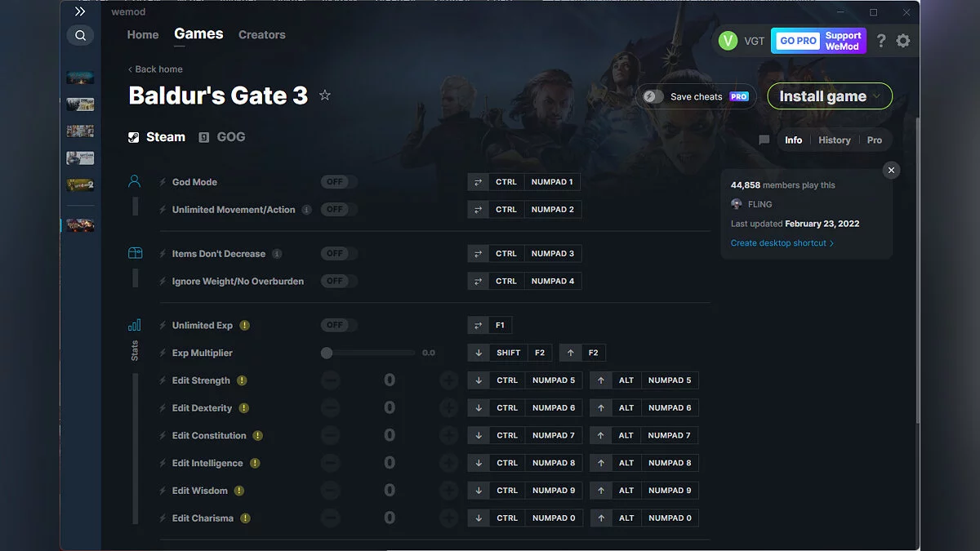Click warning icon next to Edit Strength

242,380
